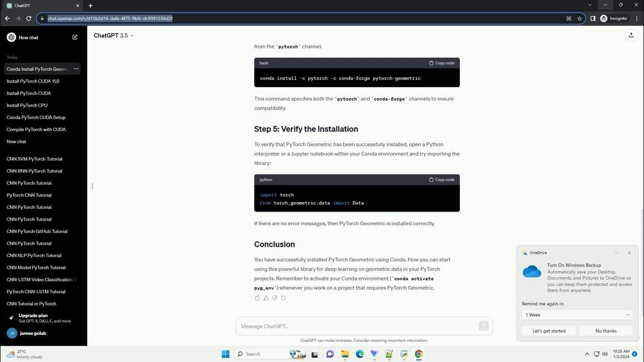Open the chat app icon in taskbar
The image size is (644, 362).
click(x=330, y=354)
